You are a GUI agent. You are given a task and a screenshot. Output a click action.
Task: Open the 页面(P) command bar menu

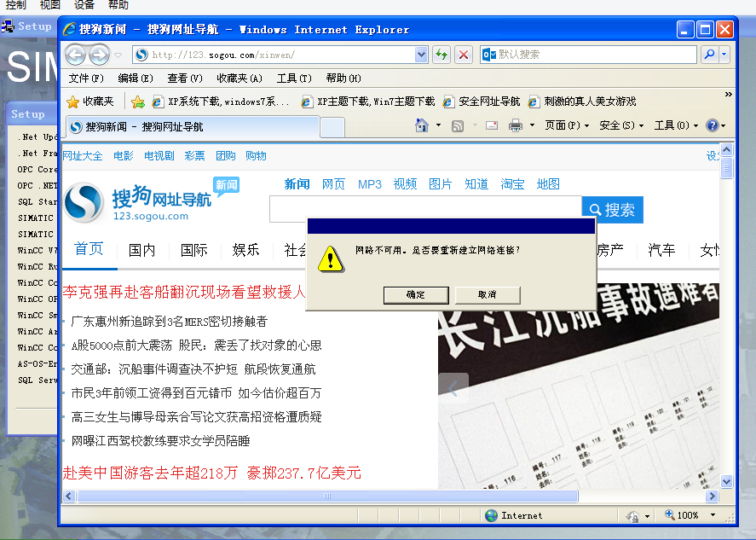(567, 125)
